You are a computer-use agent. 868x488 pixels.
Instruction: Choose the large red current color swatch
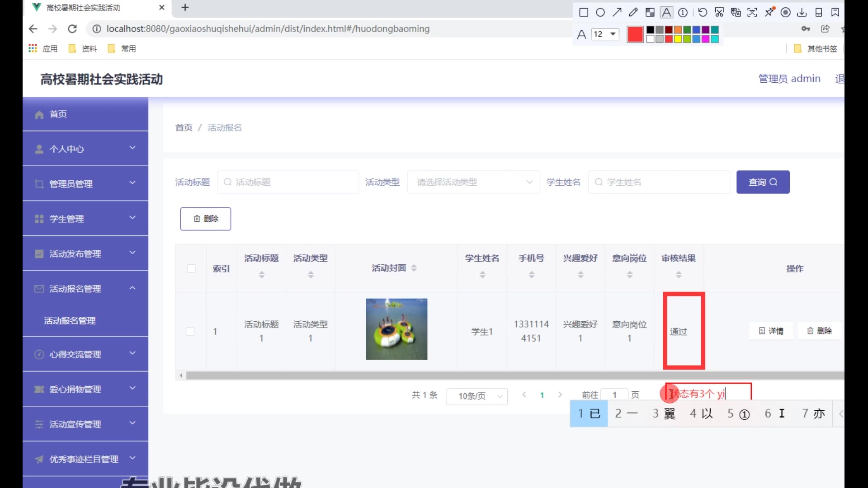coord(635,34)
